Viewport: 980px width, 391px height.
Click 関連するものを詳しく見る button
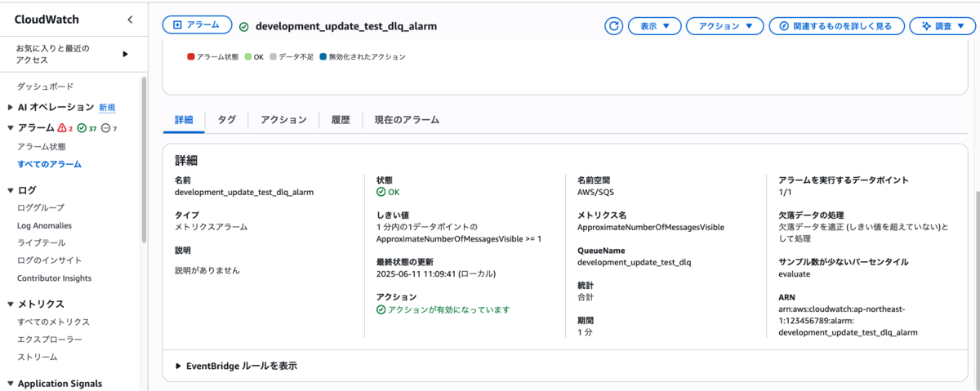(836, 26)
